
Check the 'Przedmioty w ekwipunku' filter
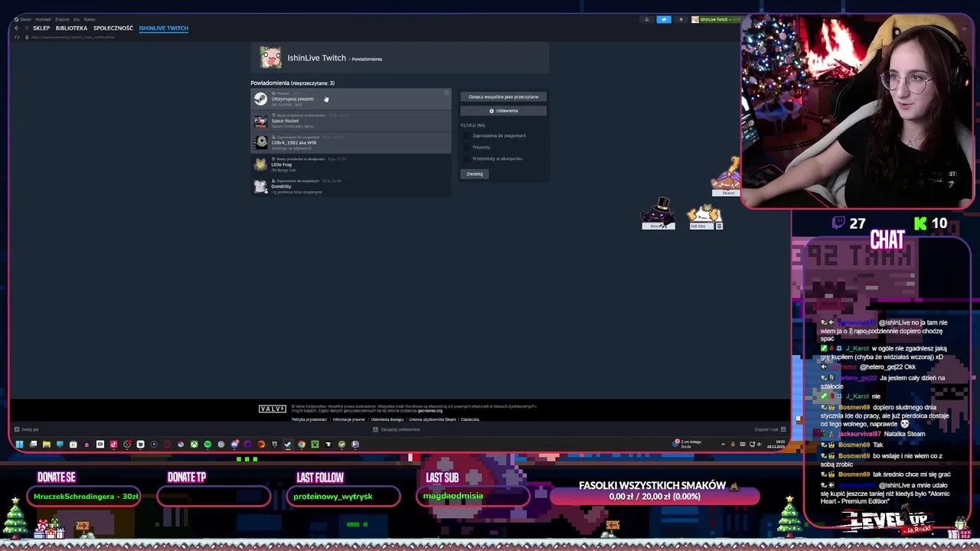[467, 158]
